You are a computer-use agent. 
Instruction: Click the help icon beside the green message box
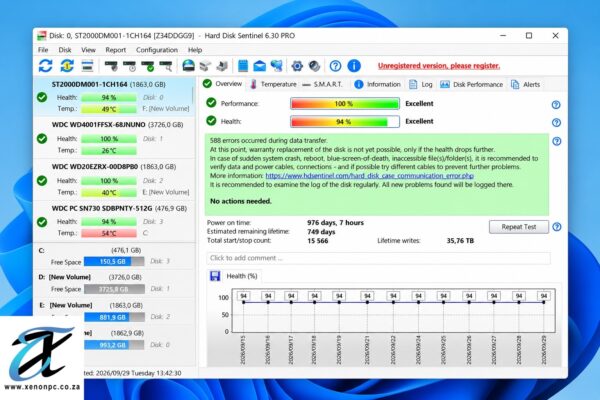(x=557, y=141)
